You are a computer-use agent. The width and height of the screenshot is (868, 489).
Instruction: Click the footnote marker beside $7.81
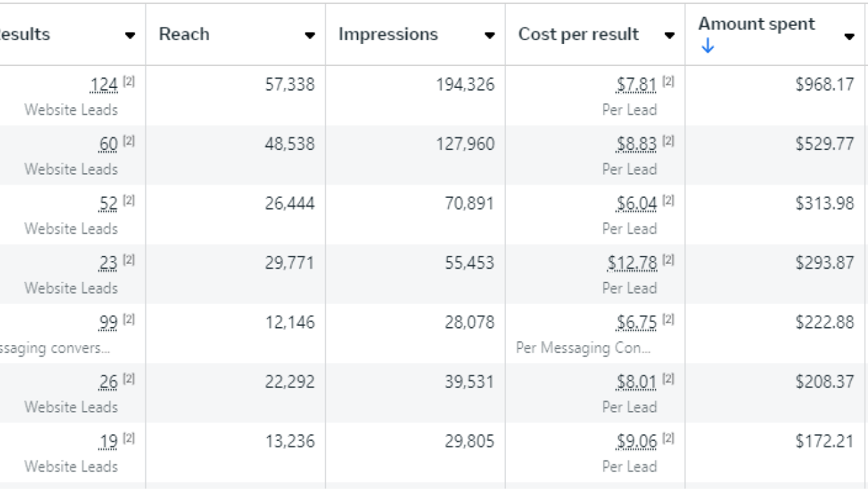click(x=668, y=82)
